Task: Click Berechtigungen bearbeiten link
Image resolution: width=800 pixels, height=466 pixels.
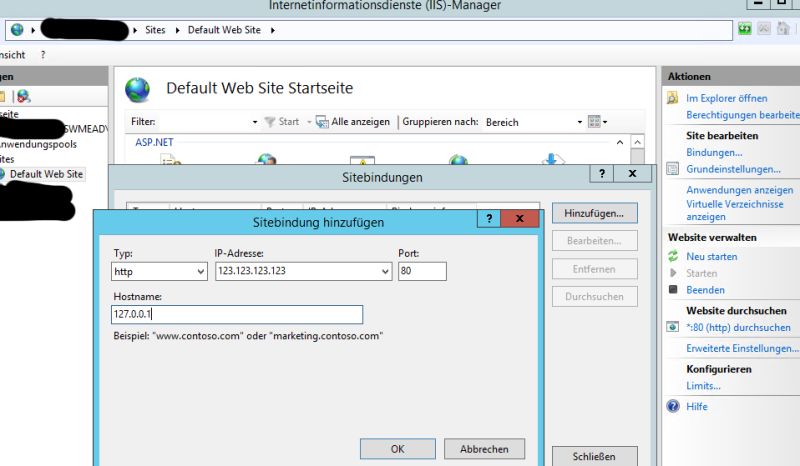Action: pos(743,115)
